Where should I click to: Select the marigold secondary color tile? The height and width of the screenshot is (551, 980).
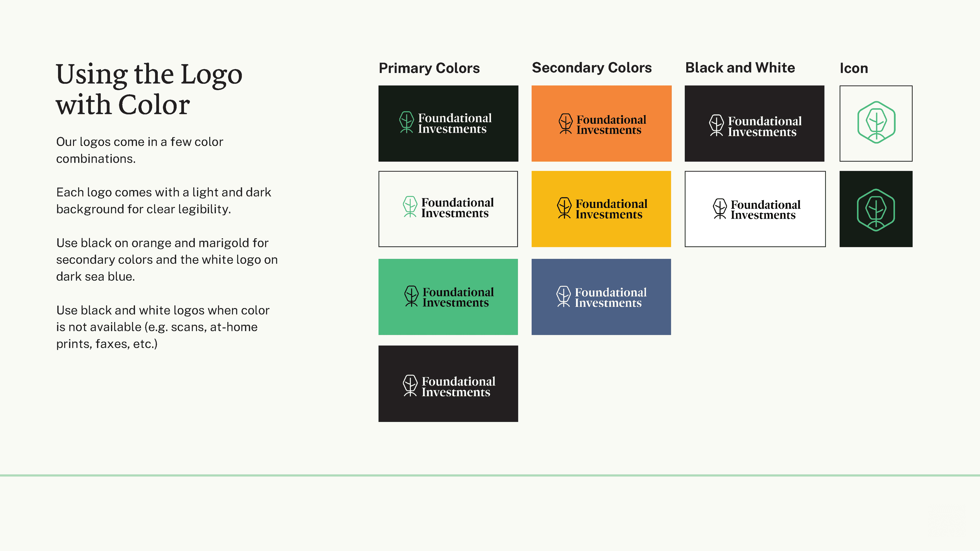click(x=601, y=209)
